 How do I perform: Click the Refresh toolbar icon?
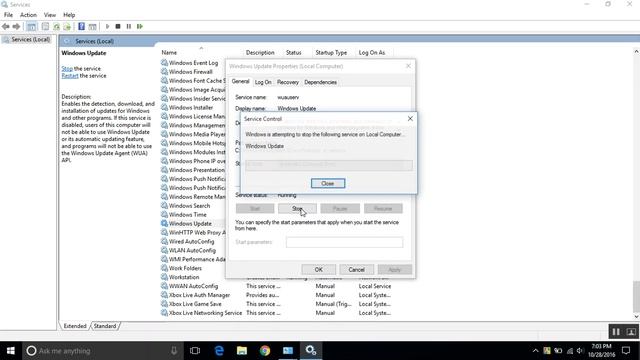coord(56,27)
